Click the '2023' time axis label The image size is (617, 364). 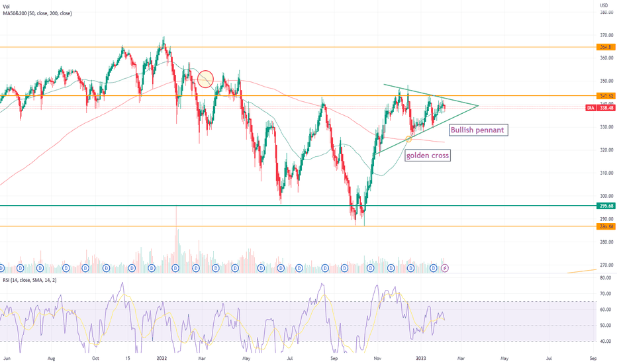[x=420, y=359]
